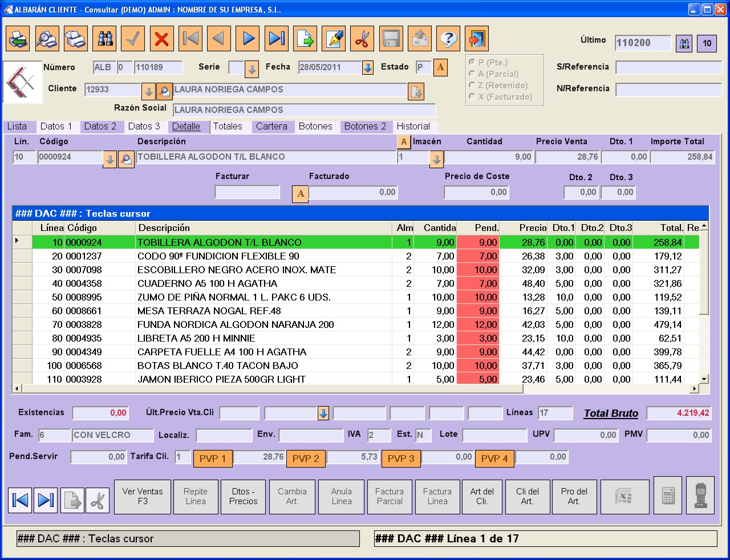Click the Cliente magnifier search icon
Screen dimensions: 730x560
(164, 91)
